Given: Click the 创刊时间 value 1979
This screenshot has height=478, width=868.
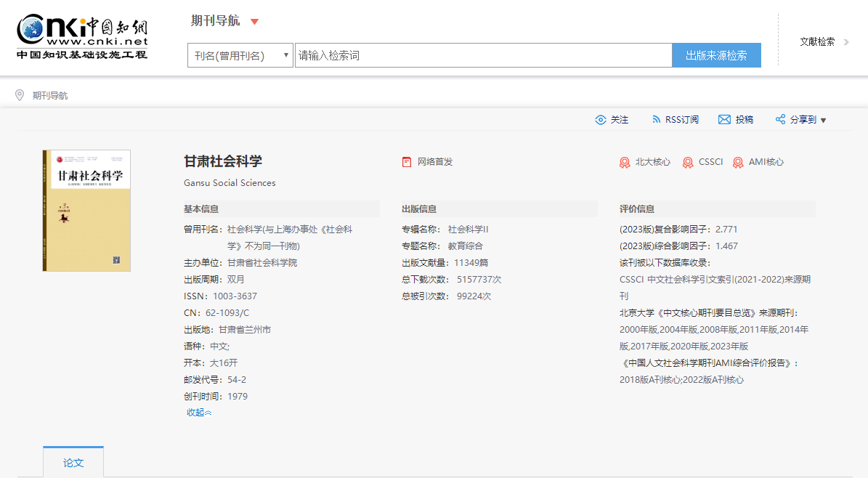Looking at the screenshot, I should (x=237, y=397).
